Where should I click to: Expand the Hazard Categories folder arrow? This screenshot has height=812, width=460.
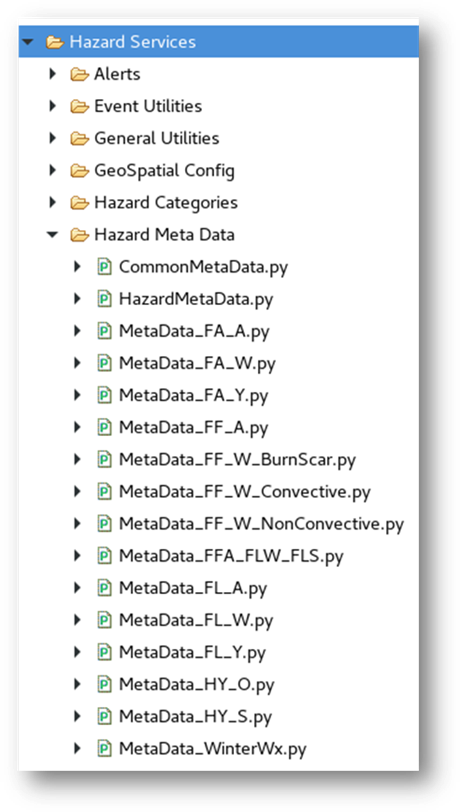click(x=52, y=203)
